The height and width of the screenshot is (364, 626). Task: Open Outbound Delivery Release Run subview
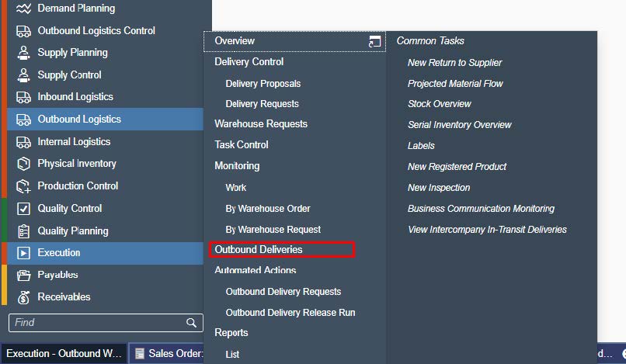(x=290, y=313)
